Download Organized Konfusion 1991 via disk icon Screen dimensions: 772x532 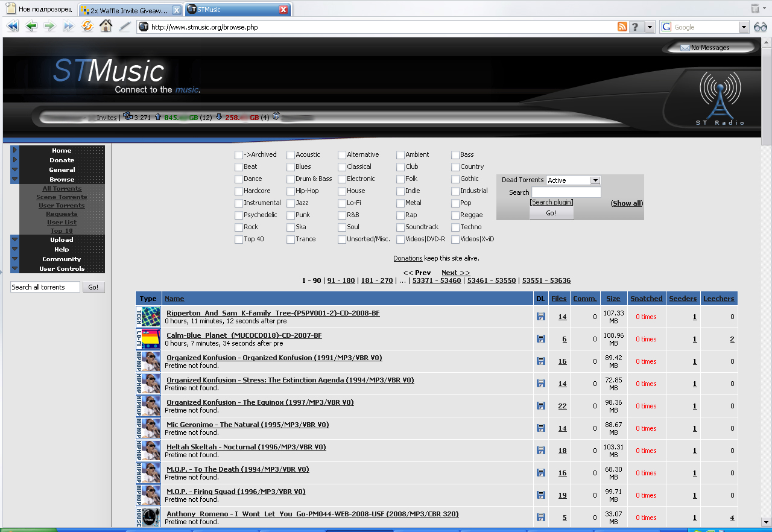click(541, 361)
